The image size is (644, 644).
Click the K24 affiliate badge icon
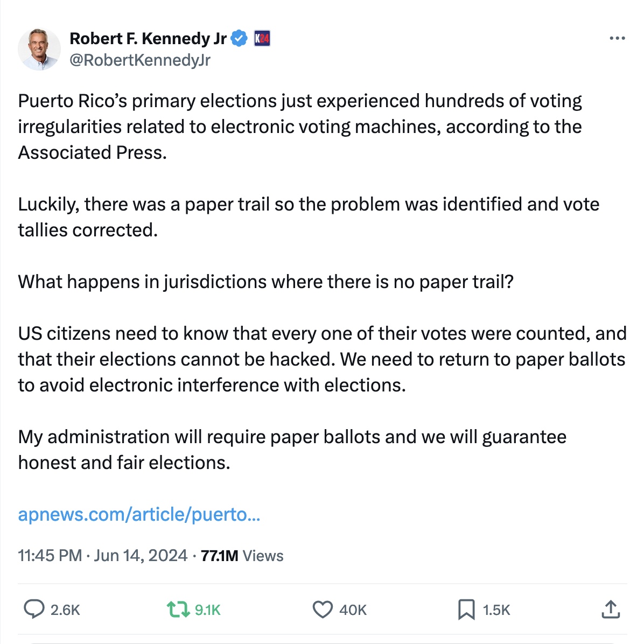(x=262, y=39)
